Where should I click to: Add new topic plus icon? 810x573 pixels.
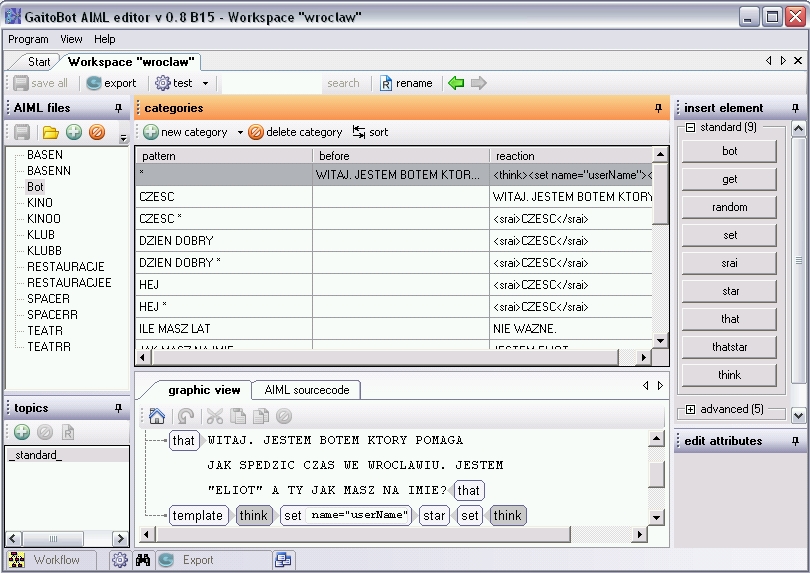[22, 432]
